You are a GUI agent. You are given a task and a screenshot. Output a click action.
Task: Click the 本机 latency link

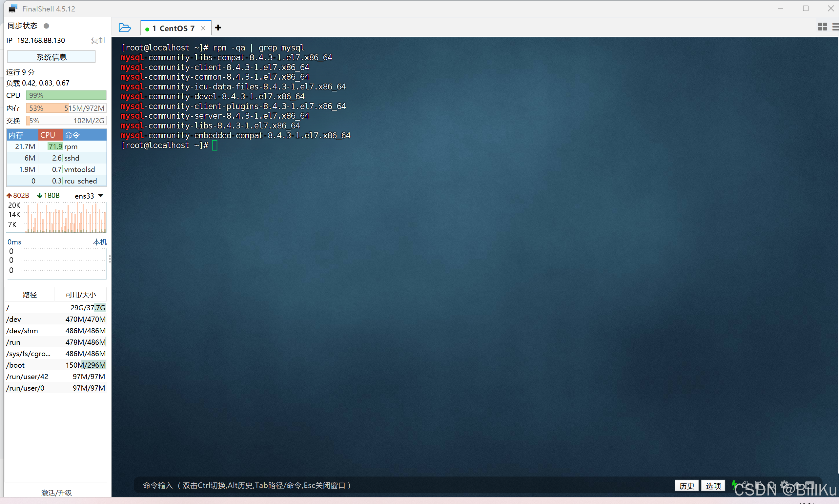(x=100, y=242)
